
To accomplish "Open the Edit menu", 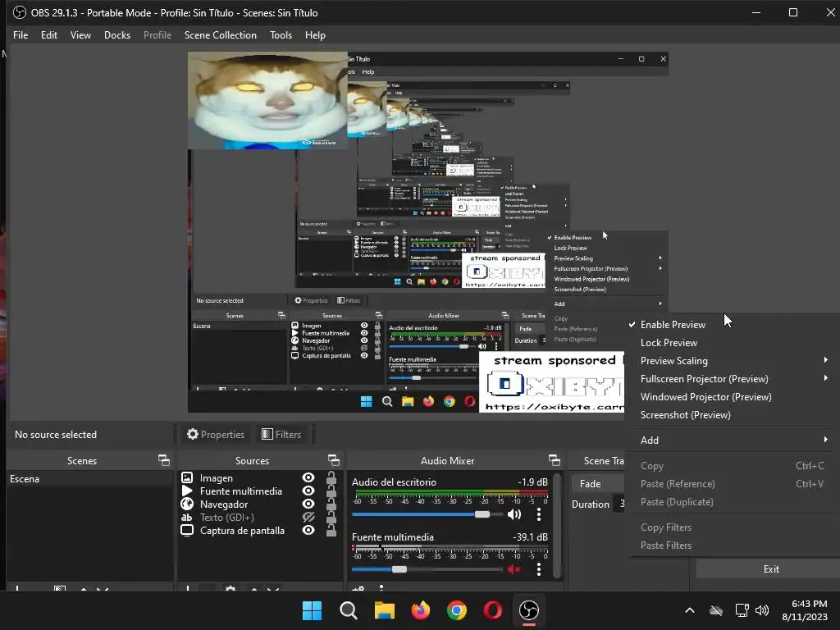I will (x=48, y=34).
